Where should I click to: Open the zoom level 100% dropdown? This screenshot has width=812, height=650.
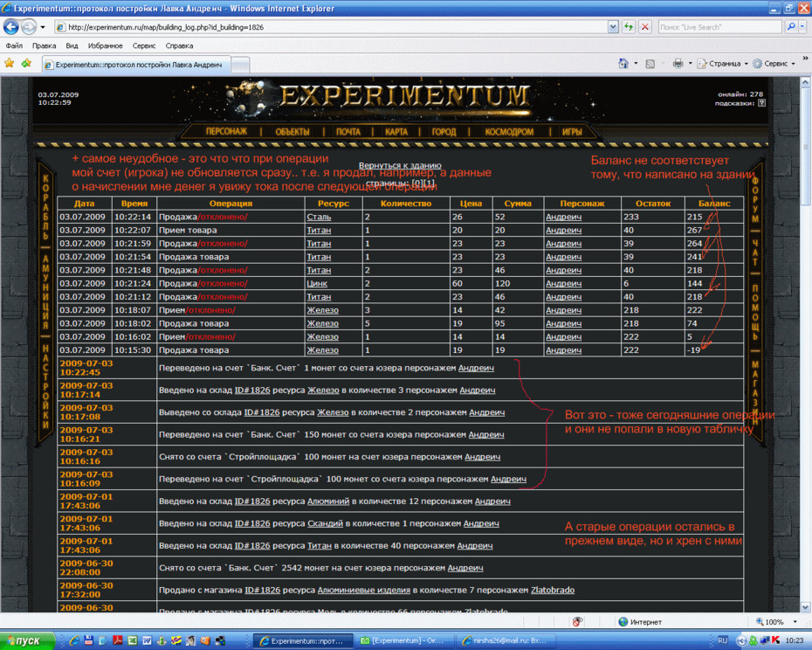coord(795,621)
